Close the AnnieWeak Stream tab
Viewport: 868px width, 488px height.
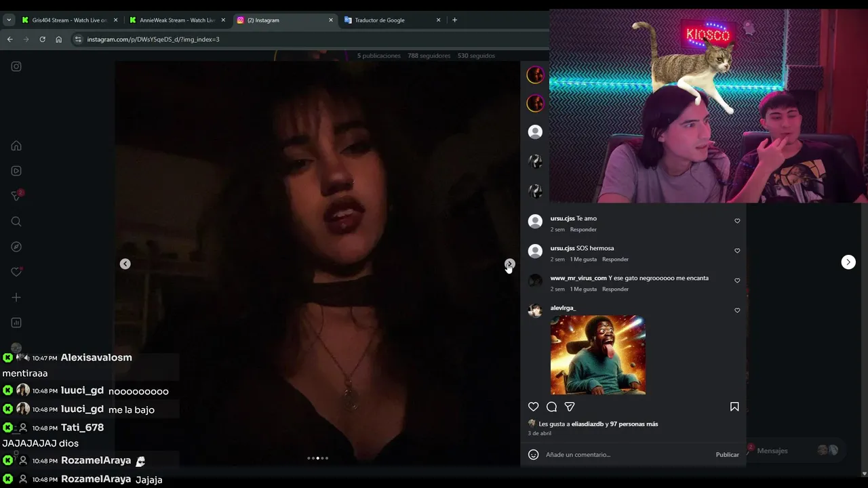point(223,20)
